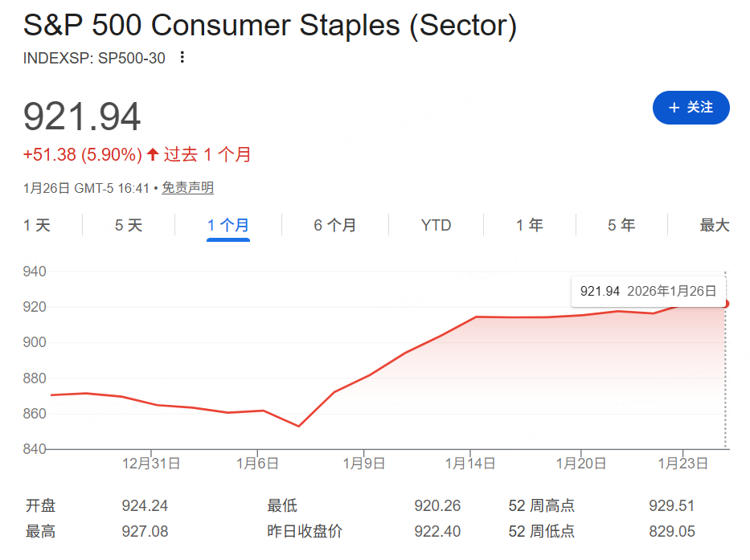750x560 pixels.
Task: Open the three-dot more options menu
Action: (182, 57)
